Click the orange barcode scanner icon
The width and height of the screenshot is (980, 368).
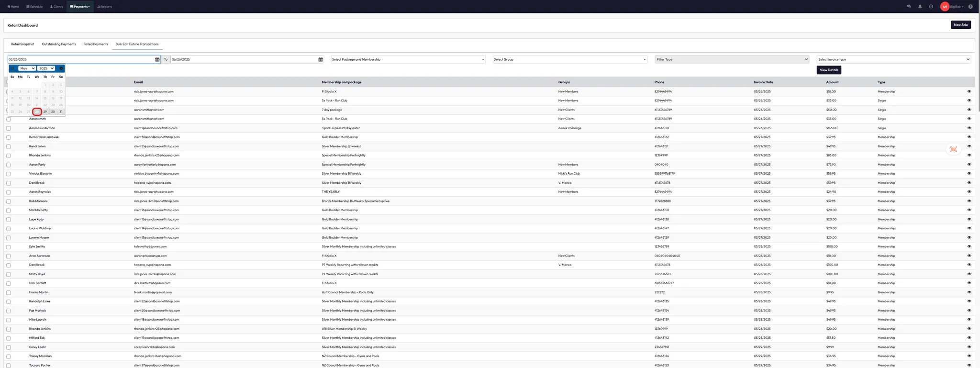tap(953, 149)
